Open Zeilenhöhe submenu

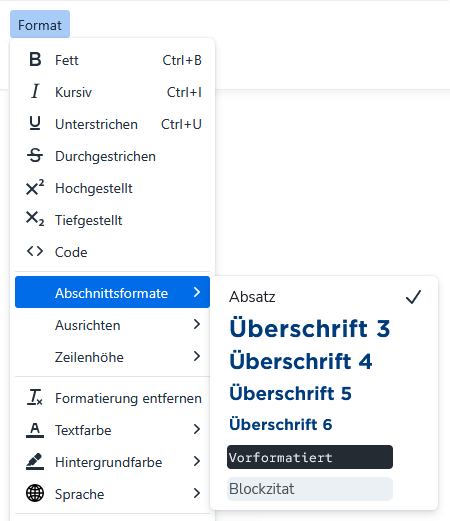click(x=112, y=356)
